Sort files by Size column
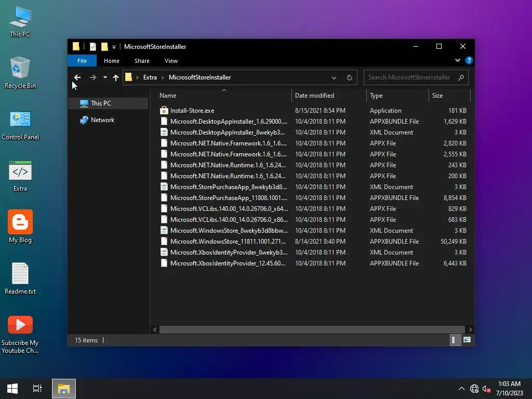 [449, 96]
